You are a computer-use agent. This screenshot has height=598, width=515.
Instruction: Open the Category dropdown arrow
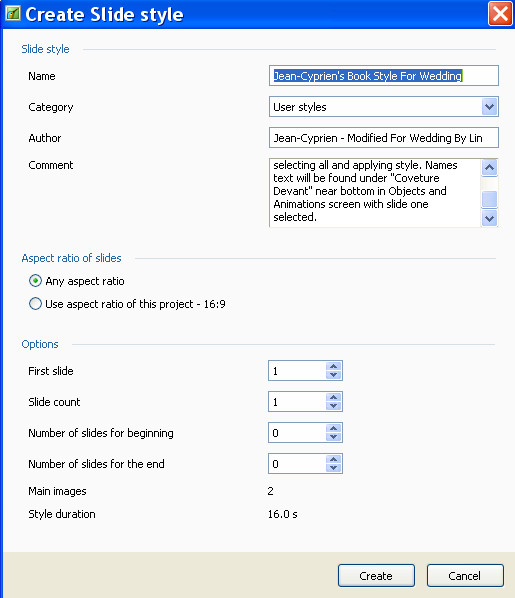click(489, 107)
